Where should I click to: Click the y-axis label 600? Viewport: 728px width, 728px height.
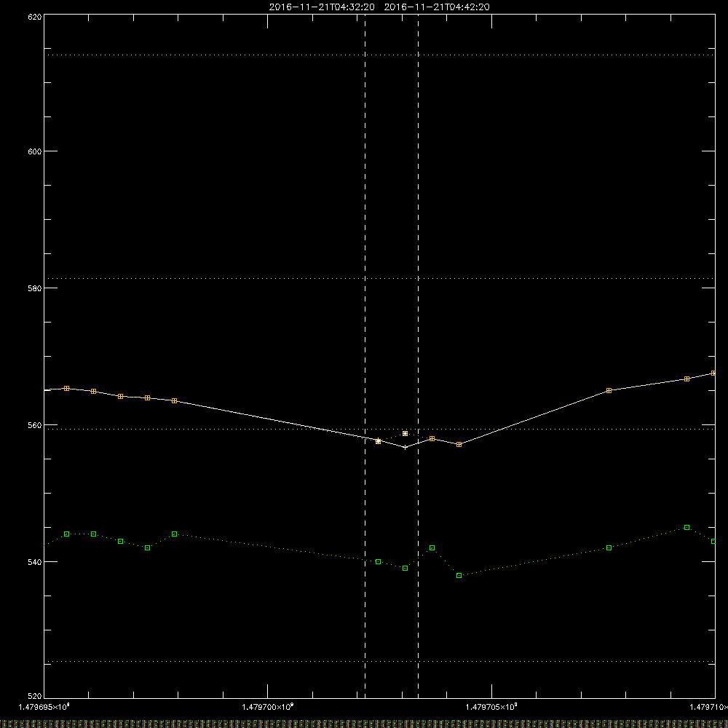click(x=35, y=151)
